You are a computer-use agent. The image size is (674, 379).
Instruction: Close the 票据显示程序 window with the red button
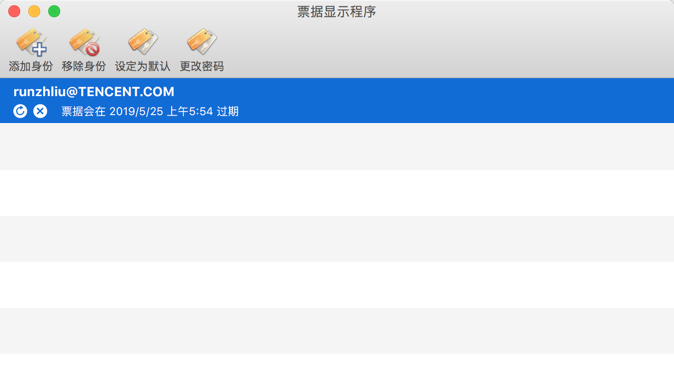pos(14,11)
